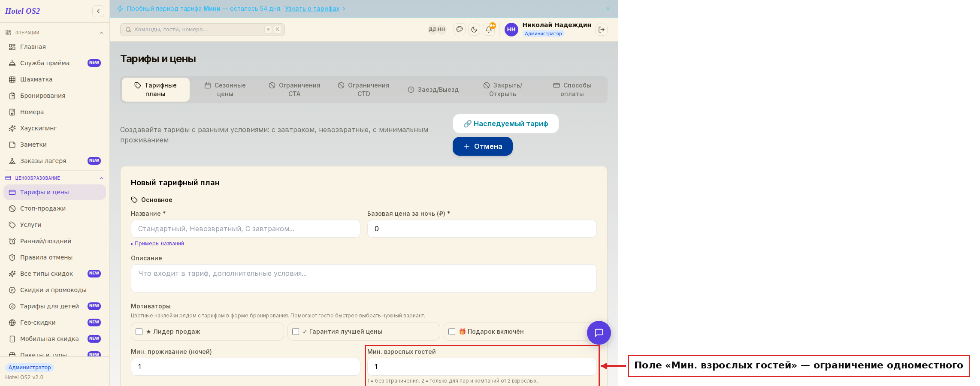This screenshot has height=386, width=980.
Task: Enable the Лидер продаж checkbox
Action: [x=139, y=332]
